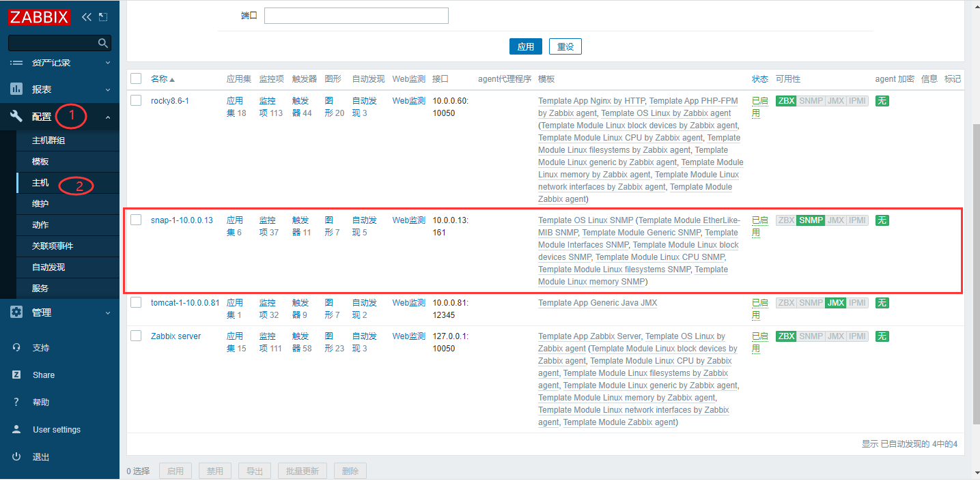The height and width of the screenshot is (481, 980).
Task: Open Template OS Linux SNMP link
Action: (585, 220)
